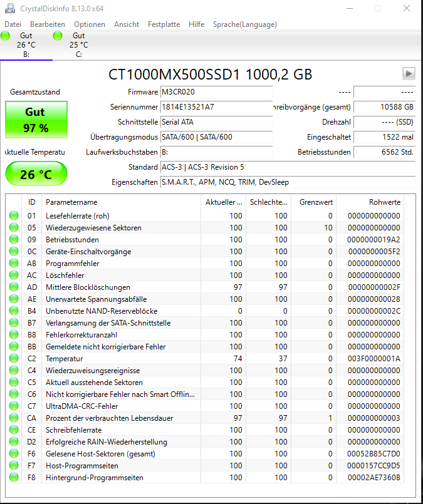Click the Schnittstelle field Serial ATA
The height and width of the screenshot is (504, 423).
216,122
